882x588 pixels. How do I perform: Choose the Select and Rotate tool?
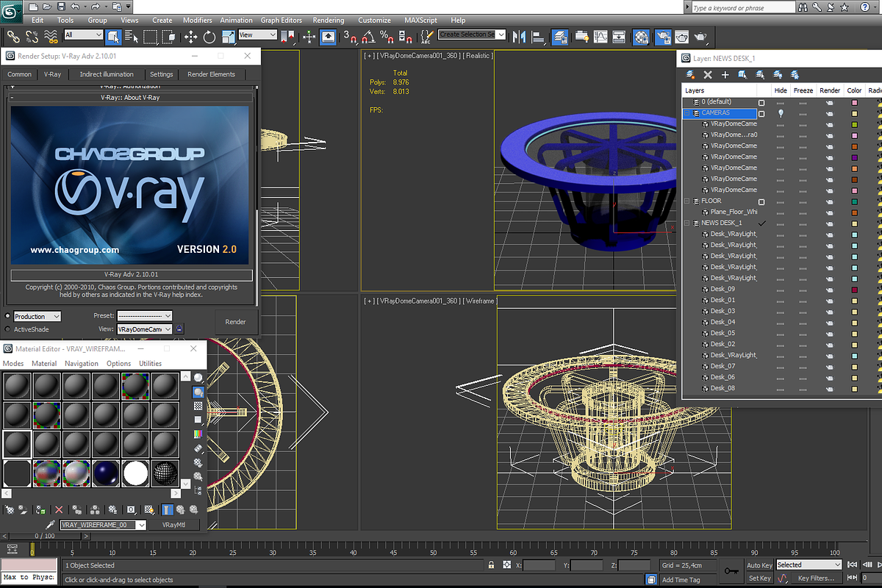pos(209,36)
